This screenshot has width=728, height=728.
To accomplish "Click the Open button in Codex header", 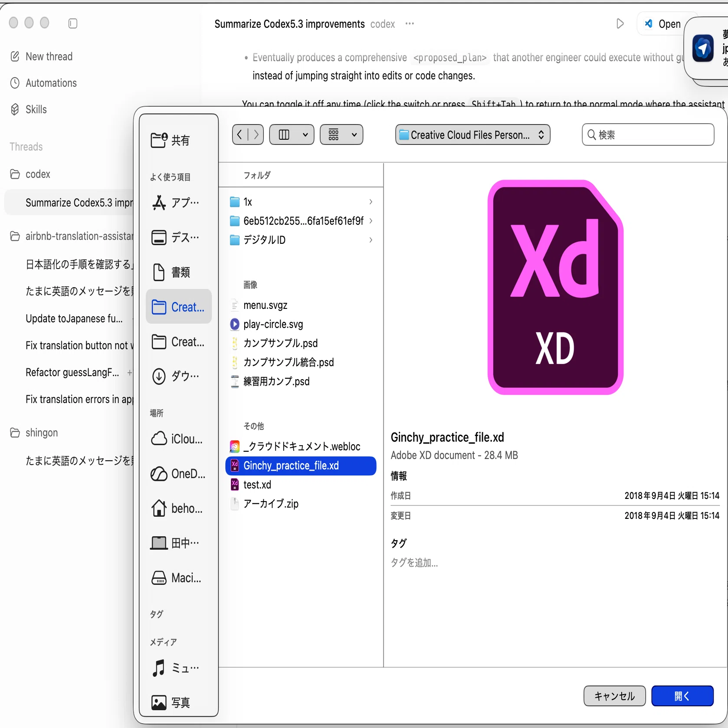I will pos(663,24).
